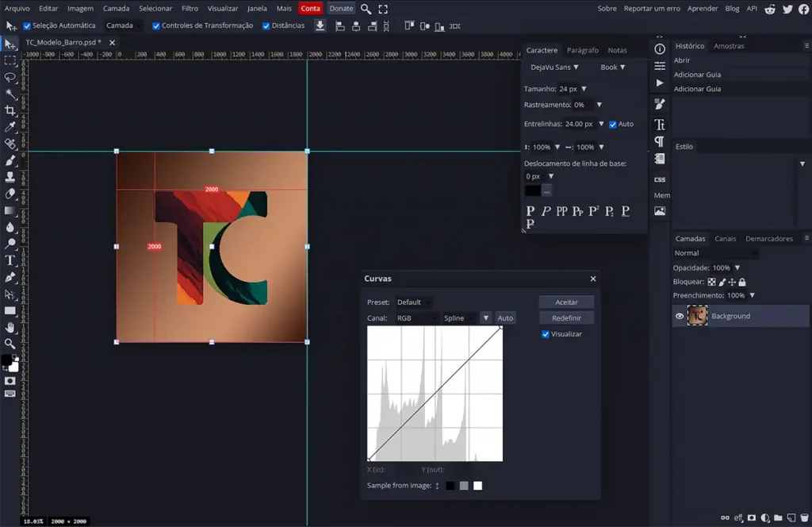
Task: Expand the Opacidade dropdown arrow
Action: 737,268
